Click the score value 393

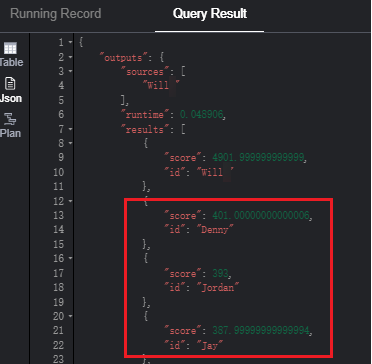(x=220, y=274)
